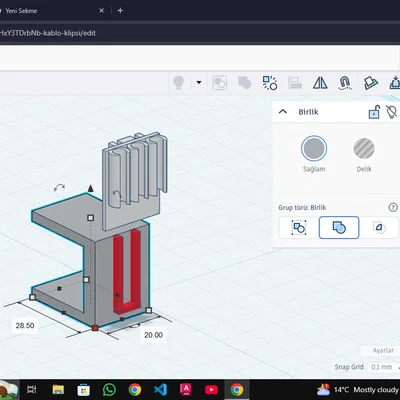
Task: Select the Mirror tool icon
Action: click(x=320, y=83)
